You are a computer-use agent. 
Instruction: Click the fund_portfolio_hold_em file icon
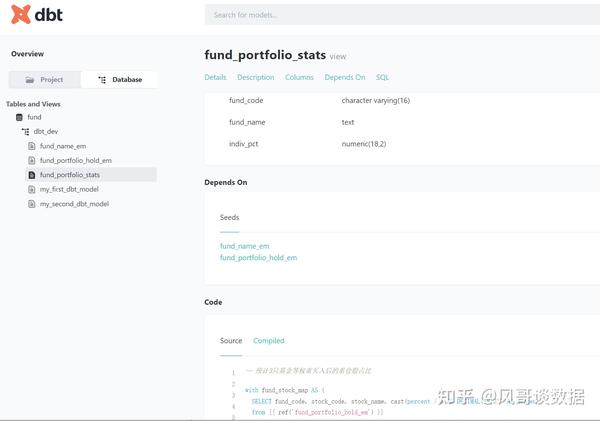32,160
